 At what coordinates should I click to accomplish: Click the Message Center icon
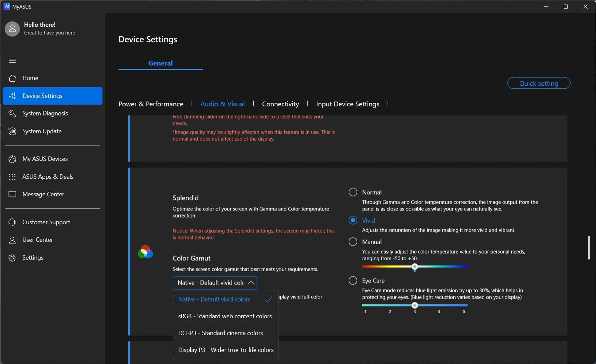click(x=12, y=194)
